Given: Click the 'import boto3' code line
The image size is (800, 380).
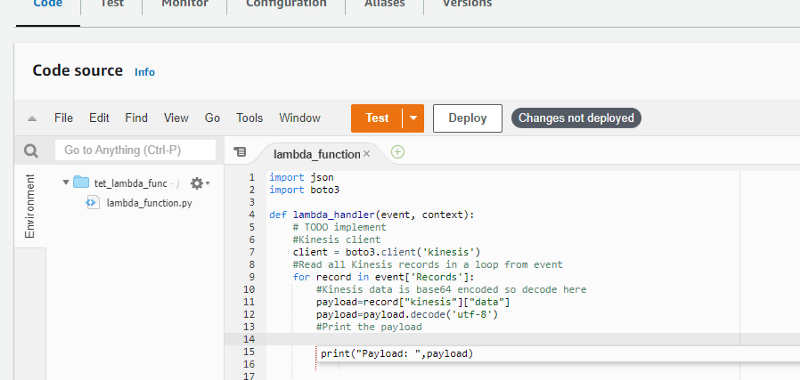Looking at the screenshot, I should point(304,190).
